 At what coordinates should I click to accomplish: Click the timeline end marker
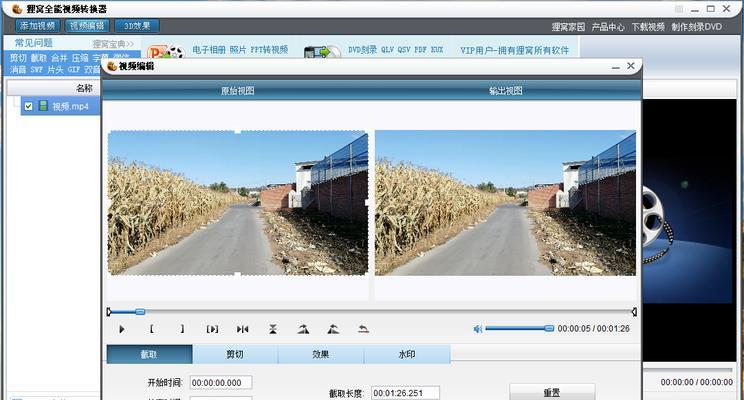click(x=634, y=312)
